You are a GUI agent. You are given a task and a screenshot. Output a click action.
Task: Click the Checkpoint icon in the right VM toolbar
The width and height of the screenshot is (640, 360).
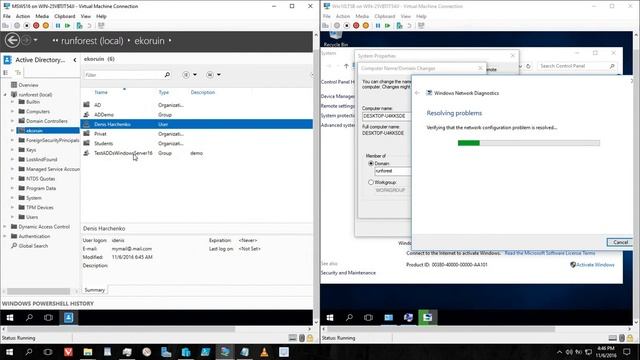pos(399,26)
